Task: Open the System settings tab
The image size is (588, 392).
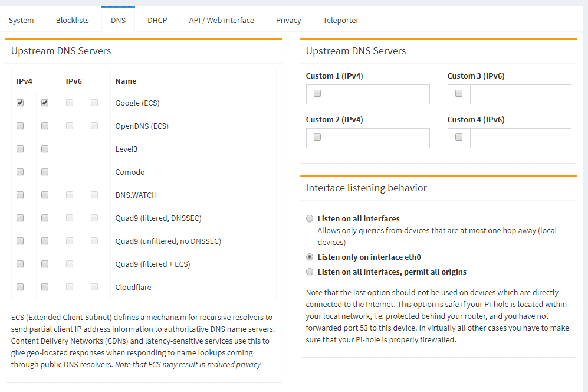Action: pyautogui.click(x=21, y=20)
